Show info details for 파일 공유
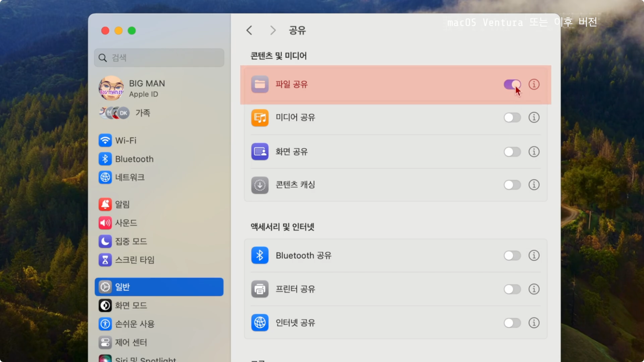This screenshot has width=644, height=362. pyautogui.click(x=534, y=84)
